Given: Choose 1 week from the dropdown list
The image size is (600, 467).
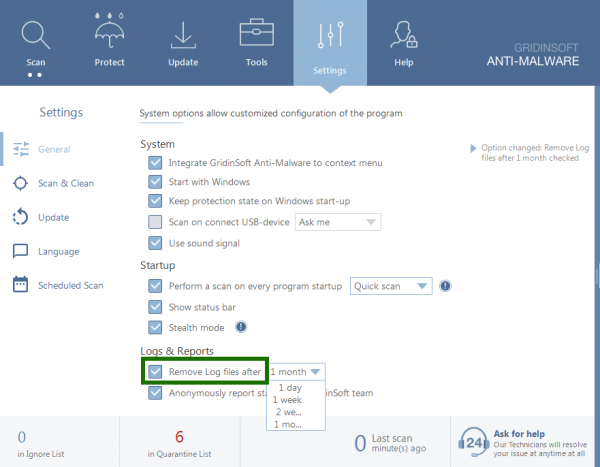Looking at the screenshot, I should pyautogui.click(x=287, y=400).
